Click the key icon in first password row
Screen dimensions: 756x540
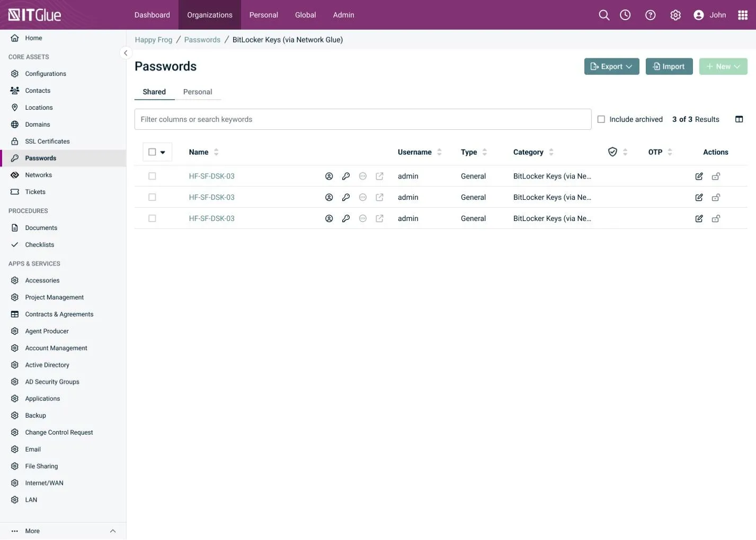pos(346,176)
